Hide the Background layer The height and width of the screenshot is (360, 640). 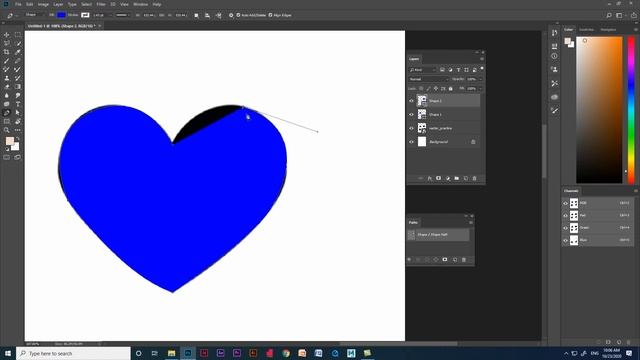click(411, 142)
